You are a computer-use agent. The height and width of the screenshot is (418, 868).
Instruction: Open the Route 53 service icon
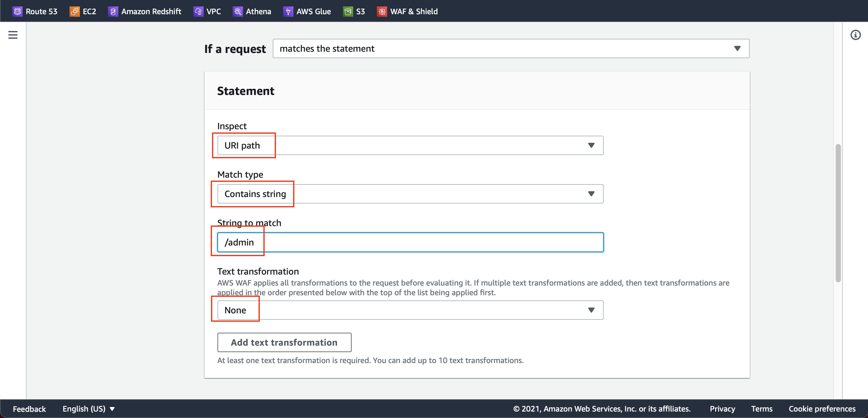[x=17, y=11]
